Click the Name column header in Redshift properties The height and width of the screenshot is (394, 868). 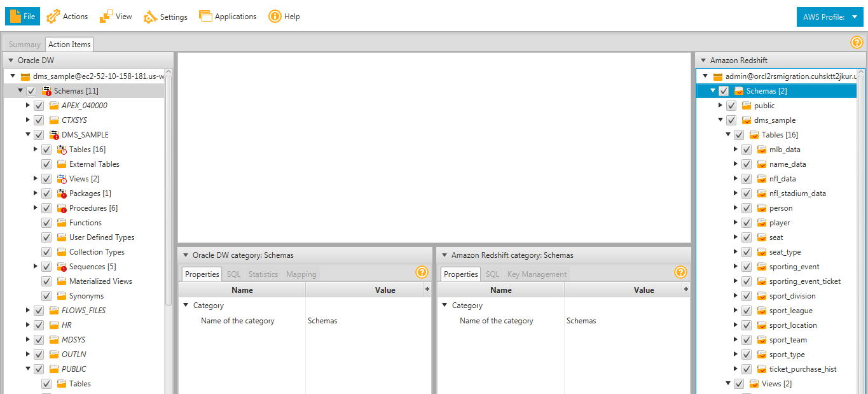[x=501, y=290]
